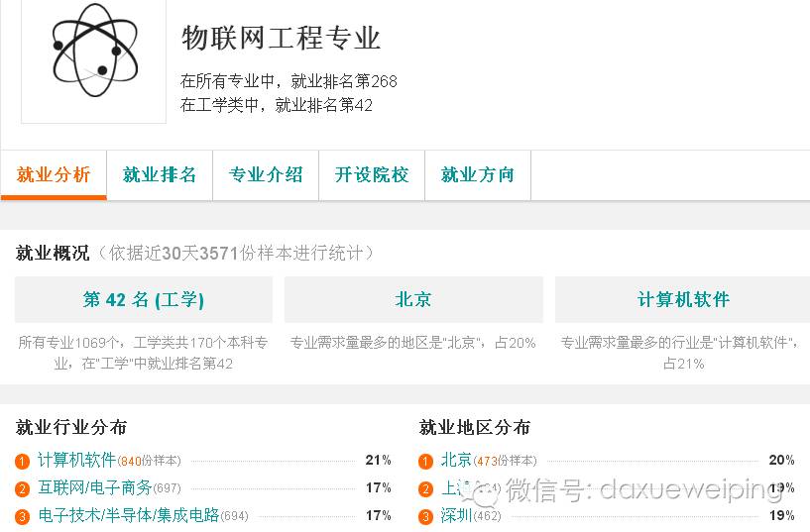This screenshot has height=532, width=810.
Task: Open the 专业介绍 tab
Action: pyautogui.click(x=266, y=175)
